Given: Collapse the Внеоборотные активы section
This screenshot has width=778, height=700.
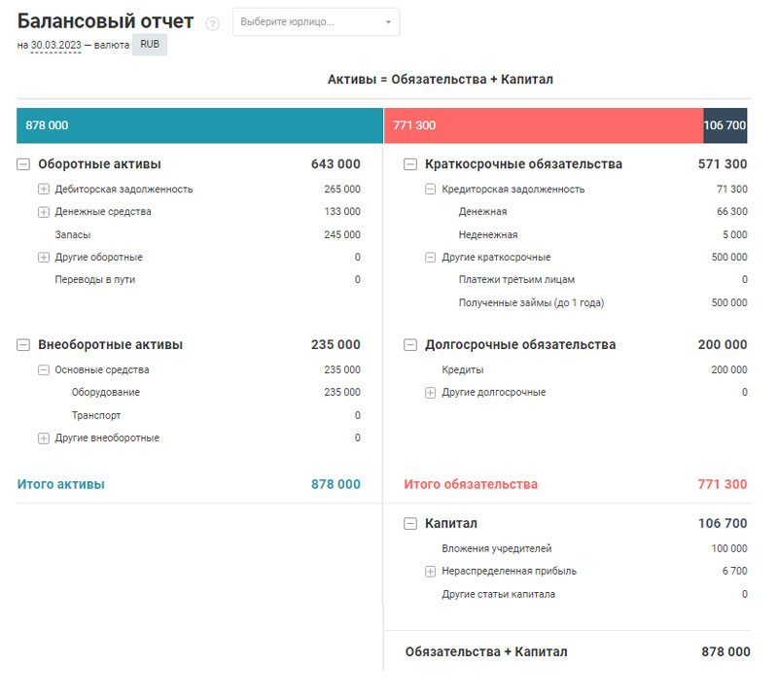Looking at the screenshot, I should (x=23, y=345).
